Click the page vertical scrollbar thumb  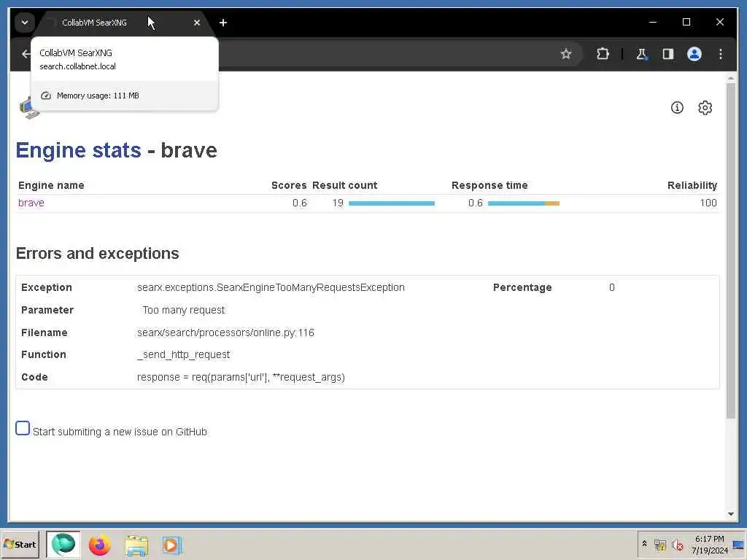click(730, 251)
